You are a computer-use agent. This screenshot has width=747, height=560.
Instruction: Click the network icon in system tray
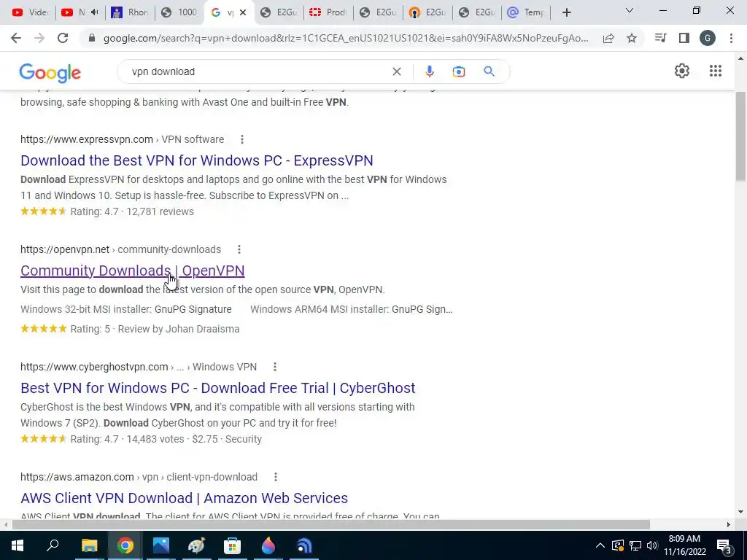click(x=635, y=545)
